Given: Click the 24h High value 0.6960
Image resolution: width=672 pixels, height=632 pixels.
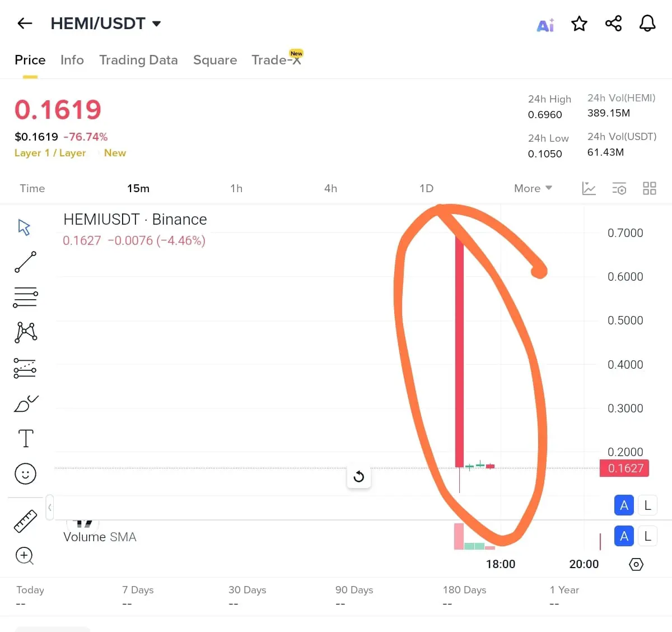Looking at the screenshot, I should click(545, 115).
